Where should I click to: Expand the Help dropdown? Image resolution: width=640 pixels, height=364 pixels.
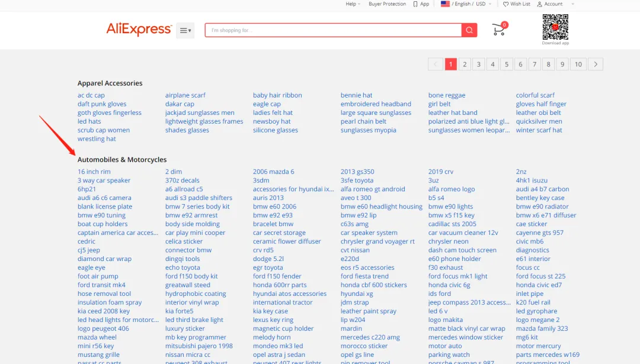click(353, 4)
